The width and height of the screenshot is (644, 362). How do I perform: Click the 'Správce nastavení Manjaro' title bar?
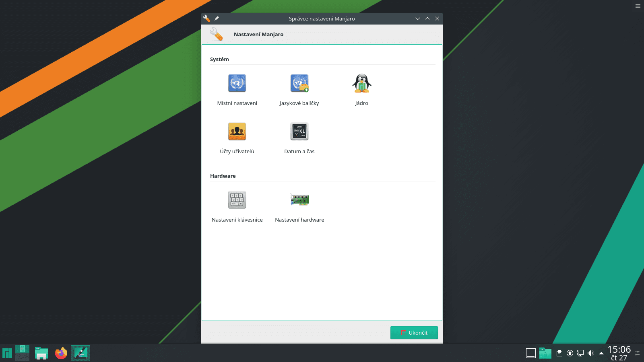point(322,19)
